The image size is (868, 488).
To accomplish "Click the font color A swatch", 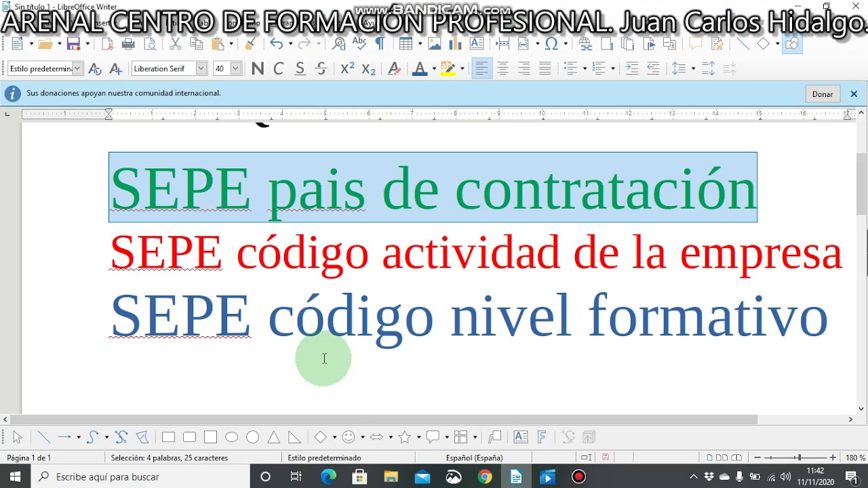I will (419, 68).
